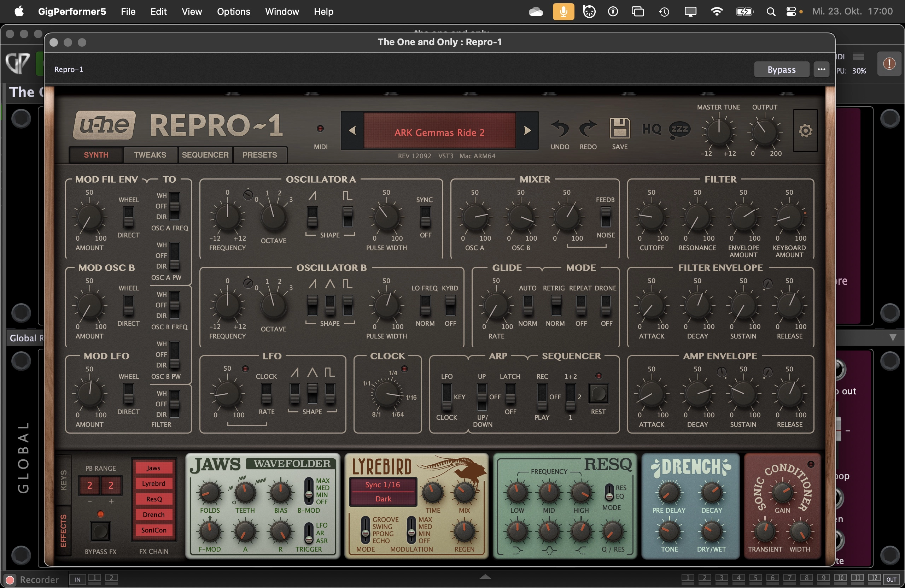905x588 pixels.
Task: Click the u-he logo
Action: pyautogui.click(x=104, y=125)
